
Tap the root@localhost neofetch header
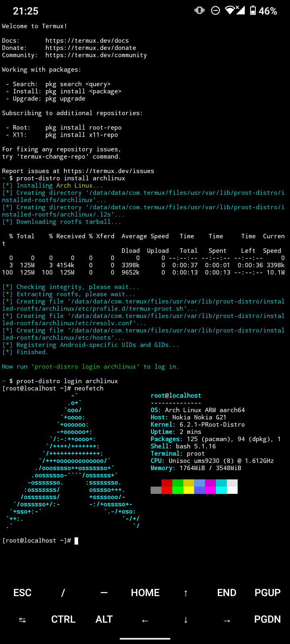coord(176,396)
